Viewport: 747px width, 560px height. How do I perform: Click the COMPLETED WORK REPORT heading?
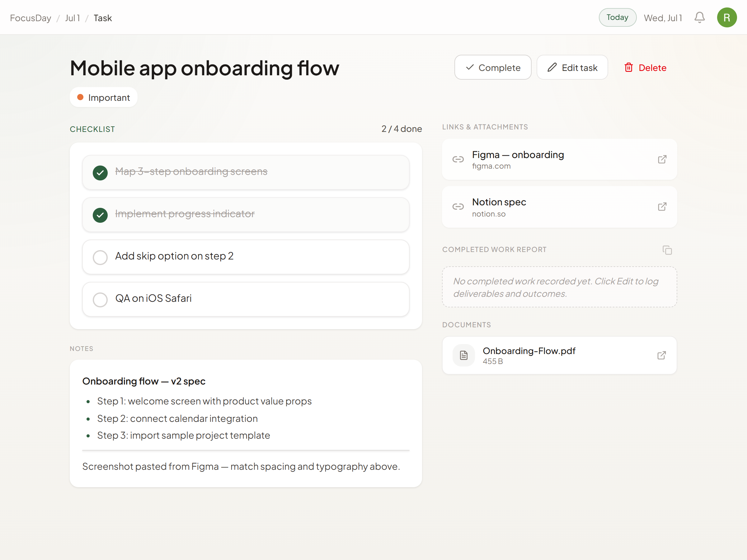coord(494,250)
